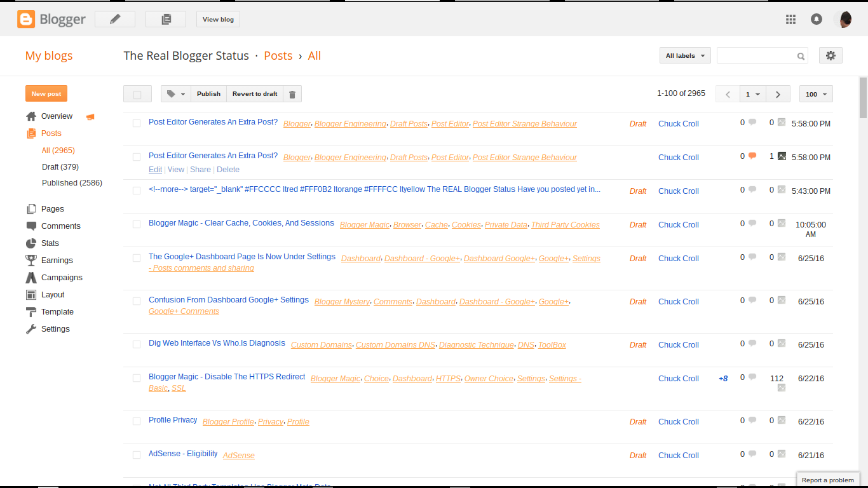Click the Template paint roller icon
The width and height of the screenshot is (868, 488).
[31, 312]
